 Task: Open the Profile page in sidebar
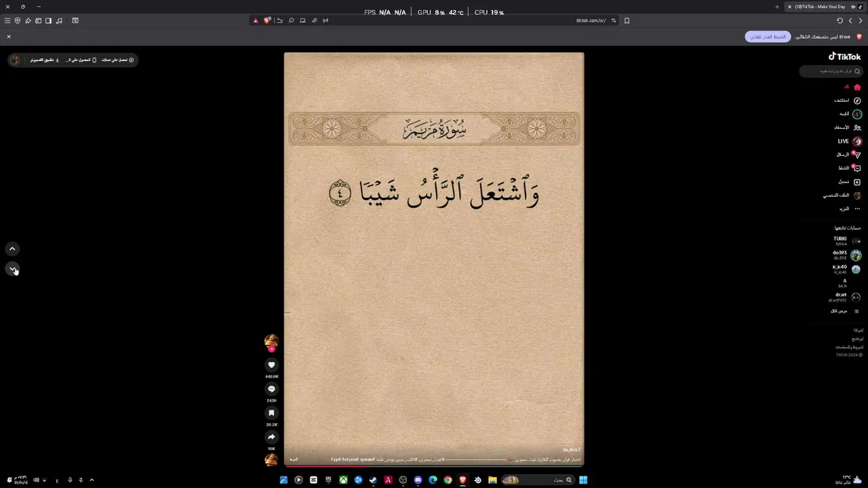[x=842, y=195]
